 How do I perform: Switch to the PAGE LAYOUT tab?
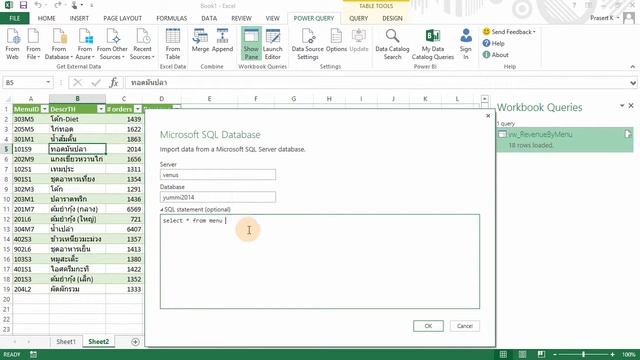pyautogui.click(x=122, y=18)
